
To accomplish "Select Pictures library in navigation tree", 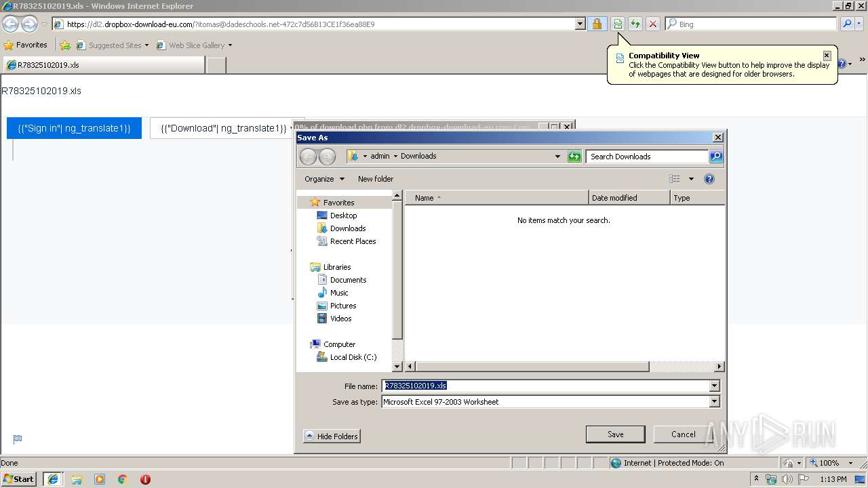I will click(343, 306).
